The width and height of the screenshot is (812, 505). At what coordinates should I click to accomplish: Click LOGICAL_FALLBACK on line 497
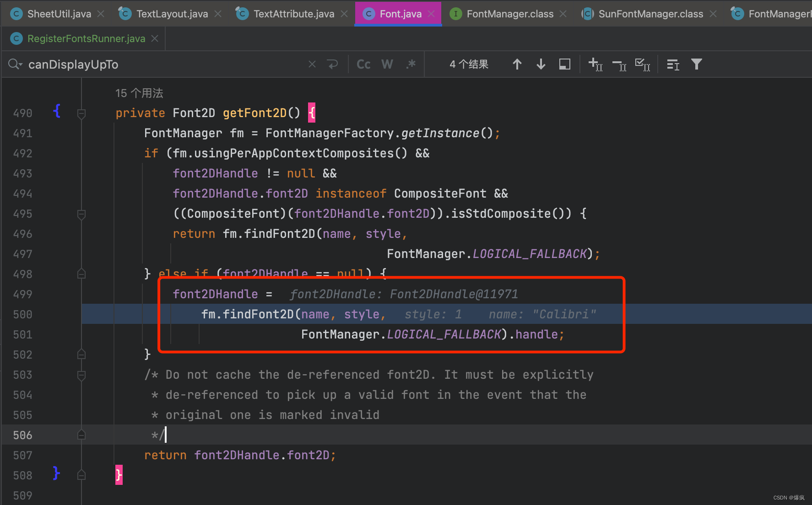[x=530, y=254]
